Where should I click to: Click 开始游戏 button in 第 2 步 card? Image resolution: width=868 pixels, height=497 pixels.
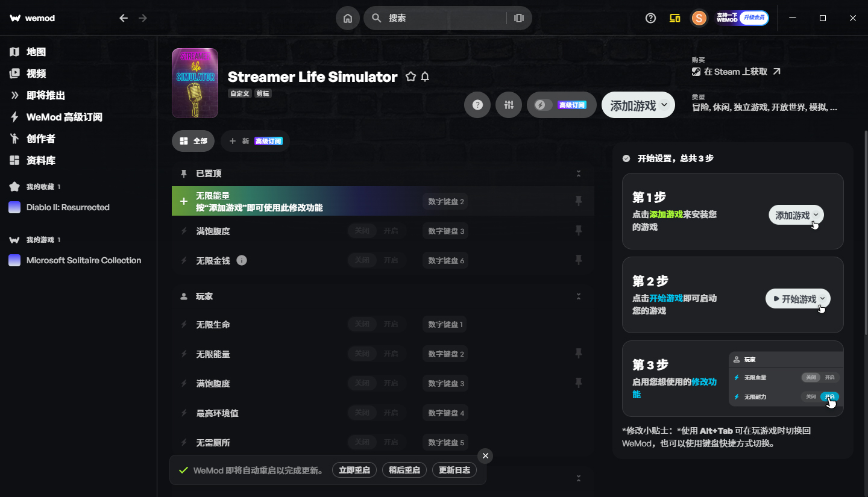[x=798, y=299]
